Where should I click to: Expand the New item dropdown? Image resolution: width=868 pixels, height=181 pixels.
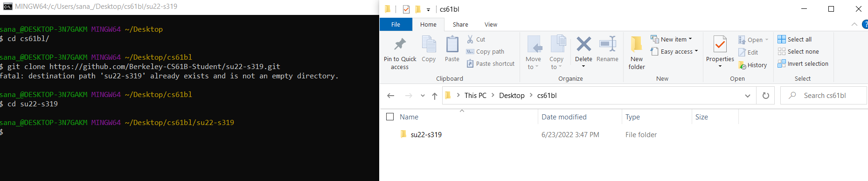pos(672,40)
